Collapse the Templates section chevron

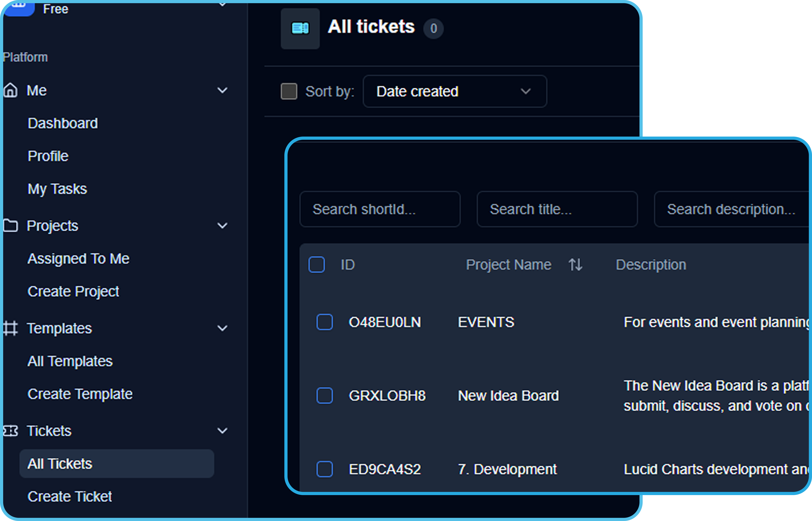click(222, 328)
